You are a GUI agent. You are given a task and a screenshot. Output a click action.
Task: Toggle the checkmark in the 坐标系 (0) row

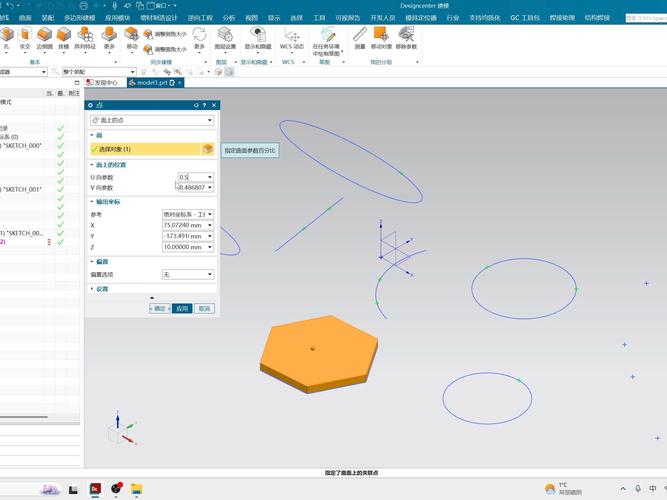pyautogui.click(x=60, y=137)
